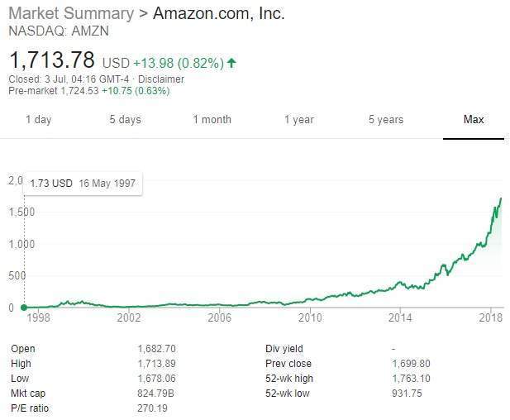The width and height of the screenshot is (510, 420).
Task: Click the 52-wk high value 1,763.10
Action: 411,379
